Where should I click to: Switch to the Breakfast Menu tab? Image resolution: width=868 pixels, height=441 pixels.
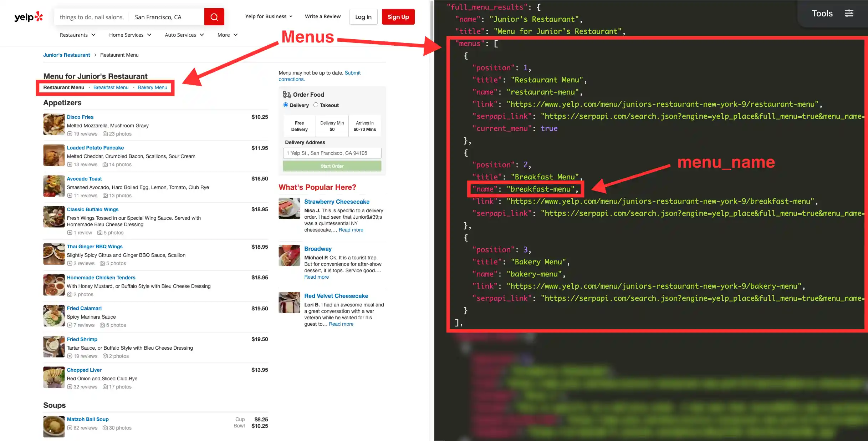click(x=111, y=87)
